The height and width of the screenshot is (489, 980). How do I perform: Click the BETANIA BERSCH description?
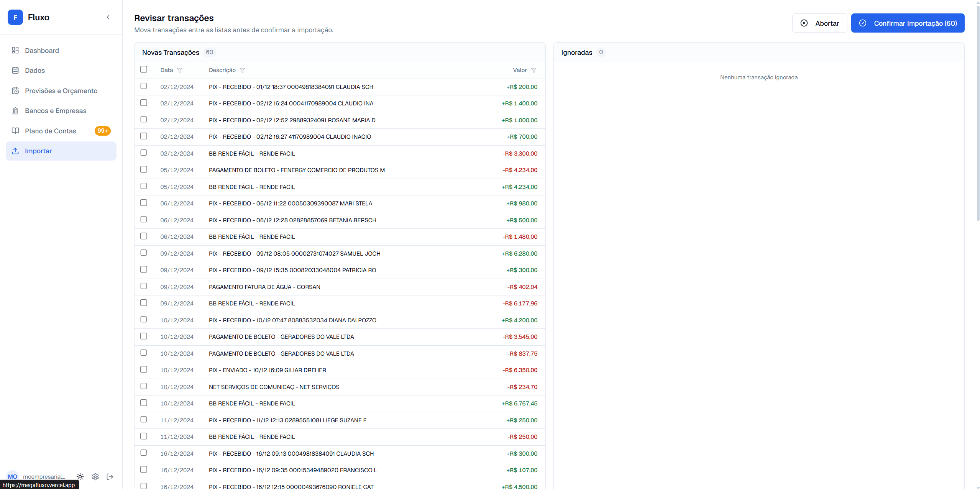[x=292, y=220]
